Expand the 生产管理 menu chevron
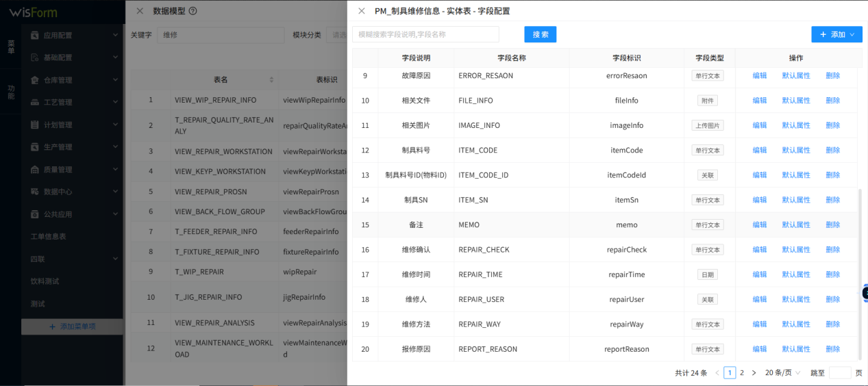 coord(115,147)
